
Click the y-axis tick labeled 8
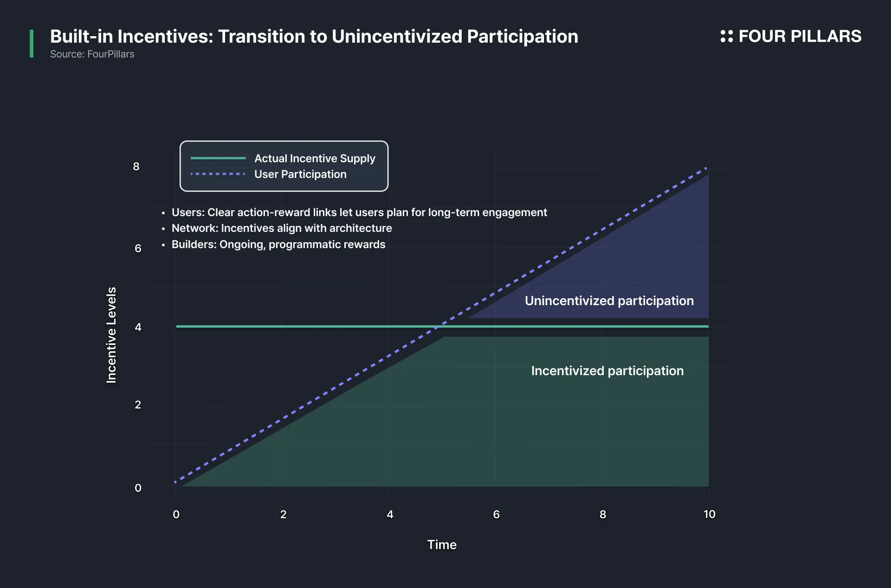coord(136,166)
